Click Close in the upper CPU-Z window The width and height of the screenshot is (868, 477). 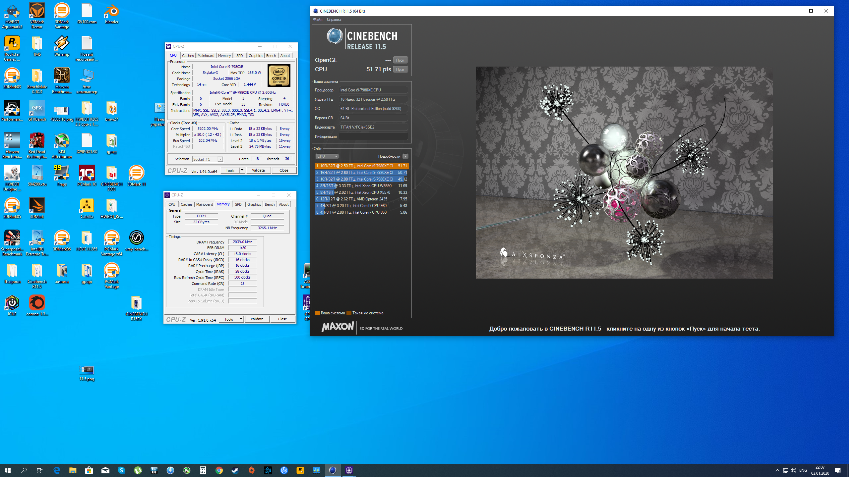tap(284, 170)
